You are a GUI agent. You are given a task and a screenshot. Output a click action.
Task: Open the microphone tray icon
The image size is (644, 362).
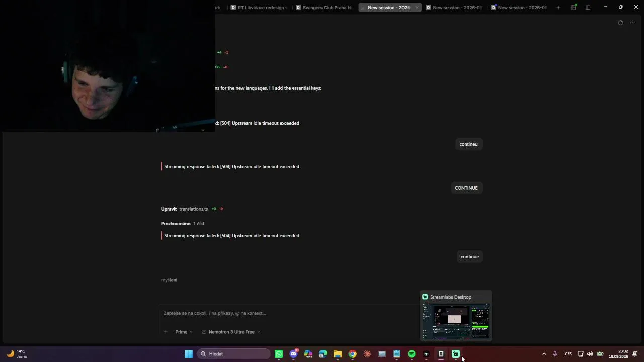(555, 354)
